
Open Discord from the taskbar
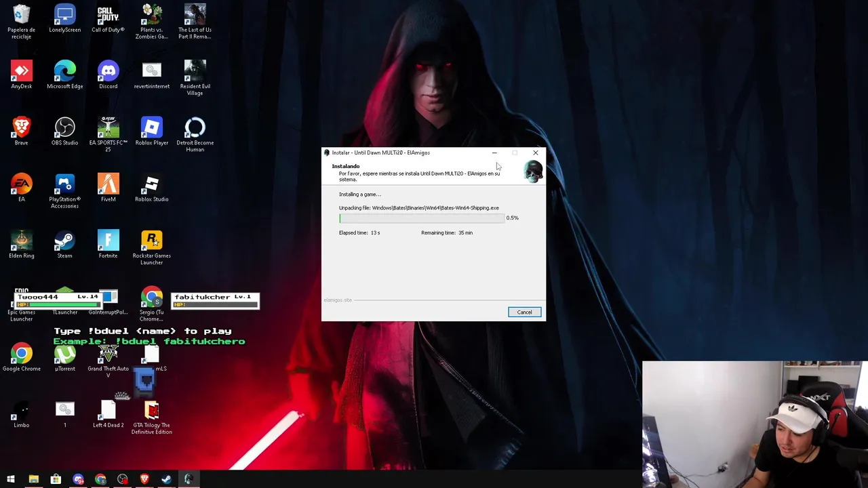78,479
